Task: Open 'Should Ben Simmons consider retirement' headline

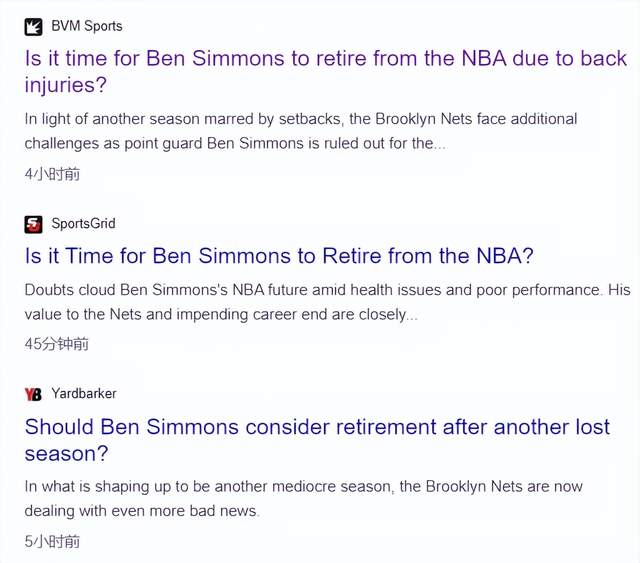Action: tap(317, 440)
